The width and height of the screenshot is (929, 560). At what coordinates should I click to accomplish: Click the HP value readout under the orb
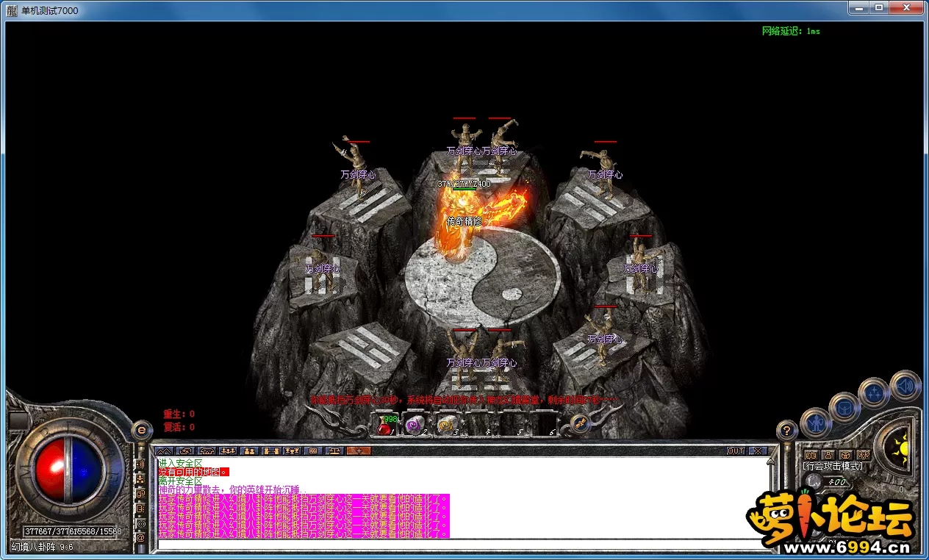[x=50, y=531]
